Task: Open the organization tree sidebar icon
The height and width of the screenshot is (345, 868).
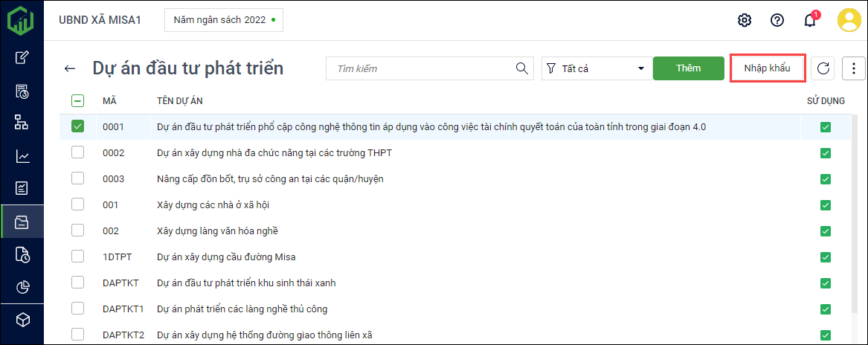Action: [x=22, y=123]
